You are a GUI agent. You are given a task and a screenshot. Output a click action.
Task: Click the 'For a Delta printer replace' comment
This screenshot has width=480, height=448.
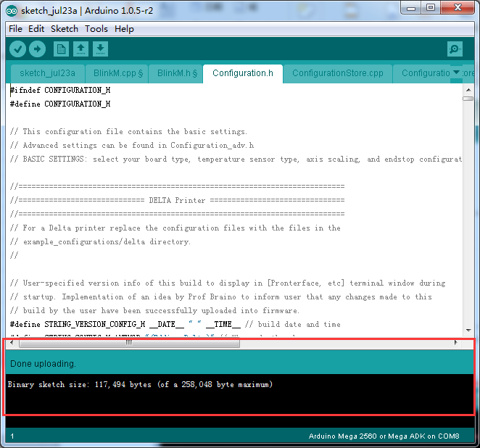pos(175,228)
